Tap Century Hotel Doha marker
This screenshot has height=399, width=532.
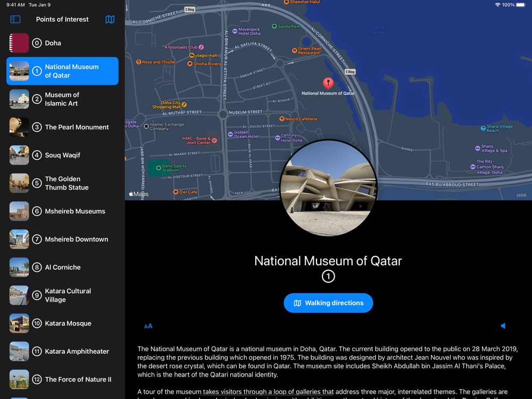pos(278,138)
